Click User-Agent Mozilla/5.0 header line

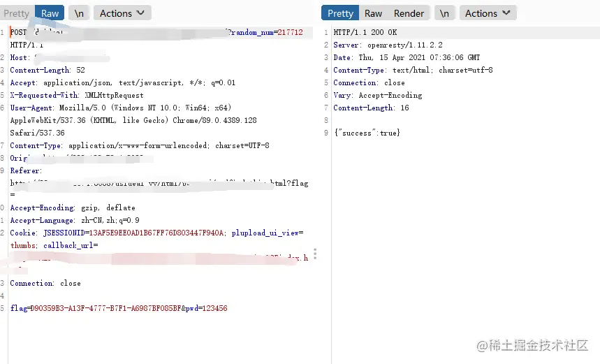(121, 108)
